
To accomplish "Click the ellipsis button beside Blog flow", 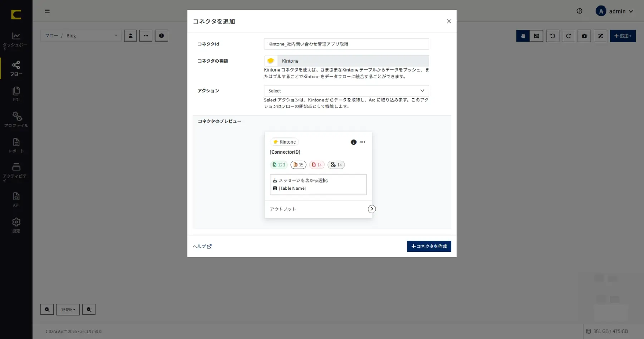I will coord(146,35).
